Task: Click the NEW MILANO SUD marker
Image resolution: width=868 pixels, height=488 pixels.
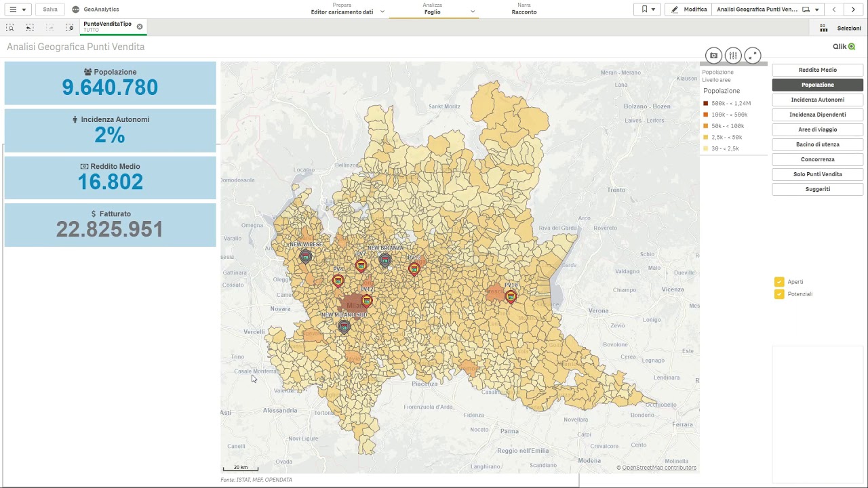Action: (x=344, y=327)
